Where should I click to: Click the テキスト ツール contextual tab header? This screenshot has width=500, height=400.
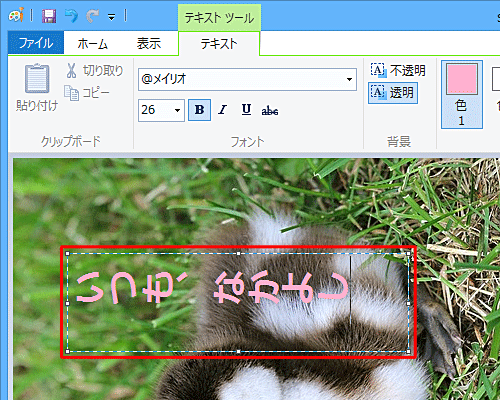(219, 17)
